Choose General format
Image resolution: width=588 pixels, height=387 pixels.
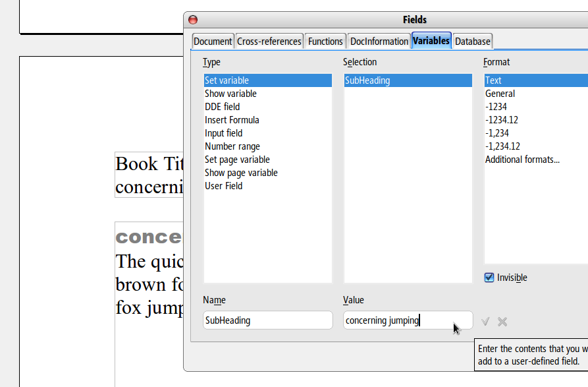tap(500, 94)
